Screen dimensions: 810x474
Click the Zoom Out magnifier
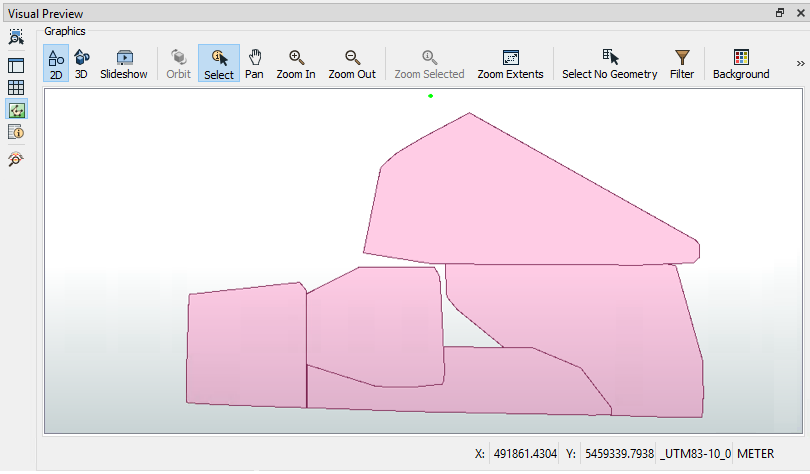coord(352,64)
